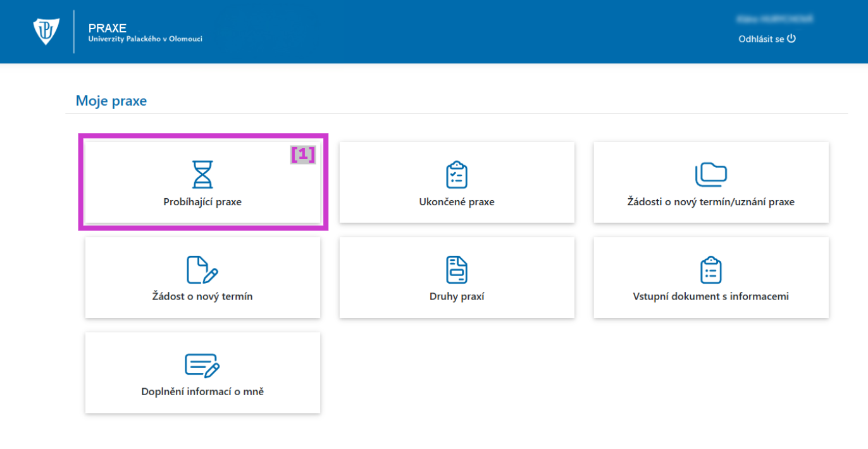Click the checklist clipboard icon above Ukončené praxe
The height and width of the screenshot is (449, 868).
coord(456,174)
